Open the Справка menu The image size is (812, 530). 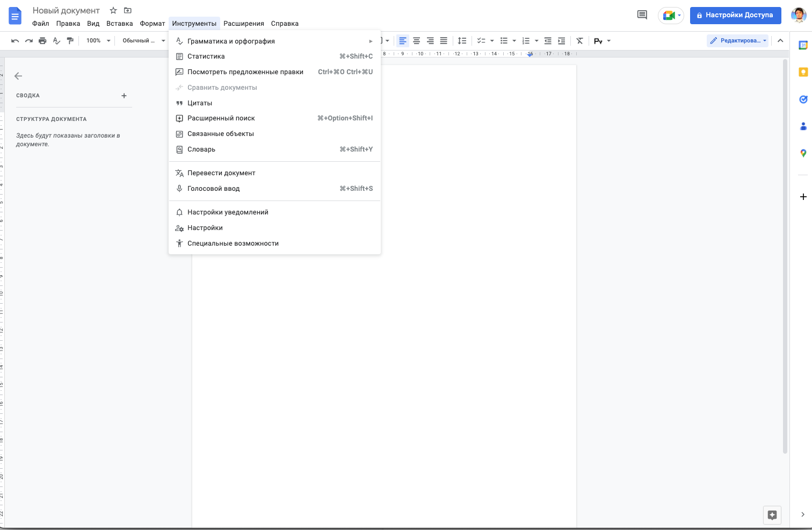pos(285,24)
